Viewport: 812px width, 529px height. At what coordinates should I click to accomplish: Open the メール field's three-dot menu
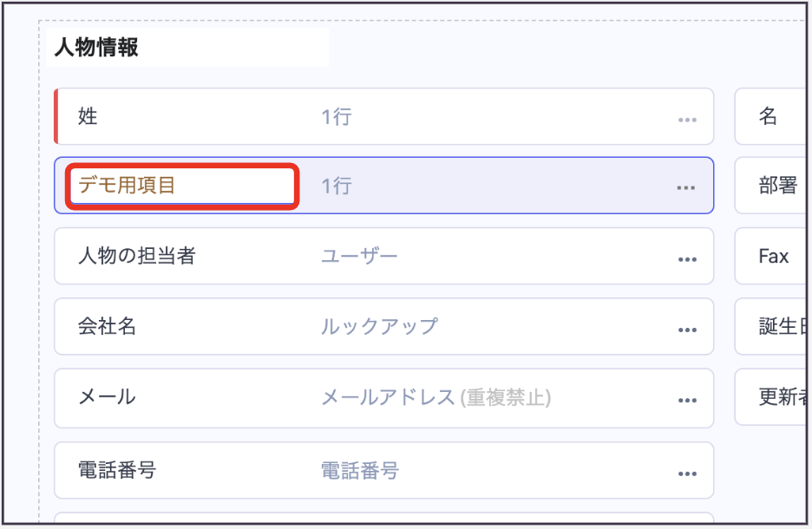pyautogui.click(x=687, y=400)
